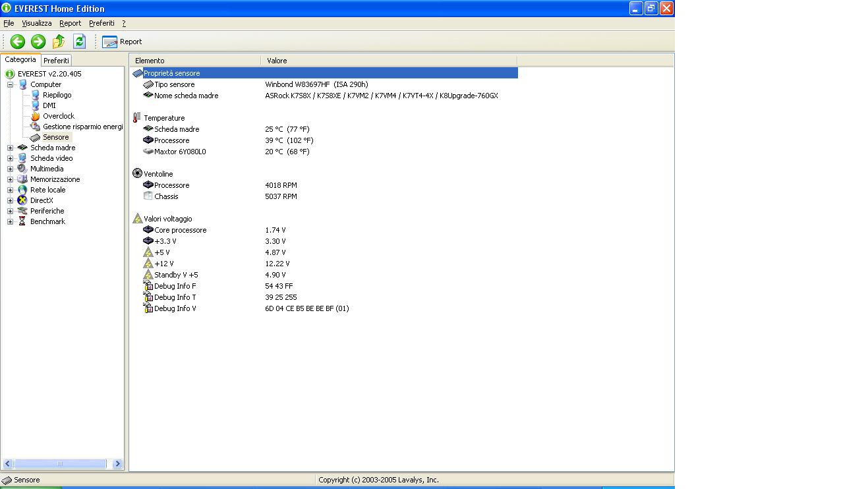Select the Nome scheda madre row
868x489 pixels.
(x=325, y=96)
